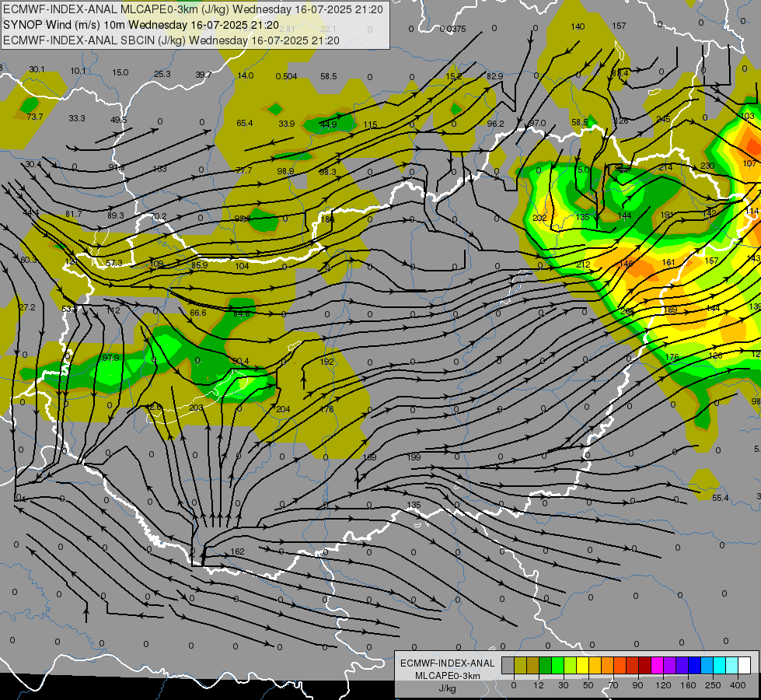Screen dimensions: 761x700
Task: Click the 39.7 value on the map
Action: 204,75
